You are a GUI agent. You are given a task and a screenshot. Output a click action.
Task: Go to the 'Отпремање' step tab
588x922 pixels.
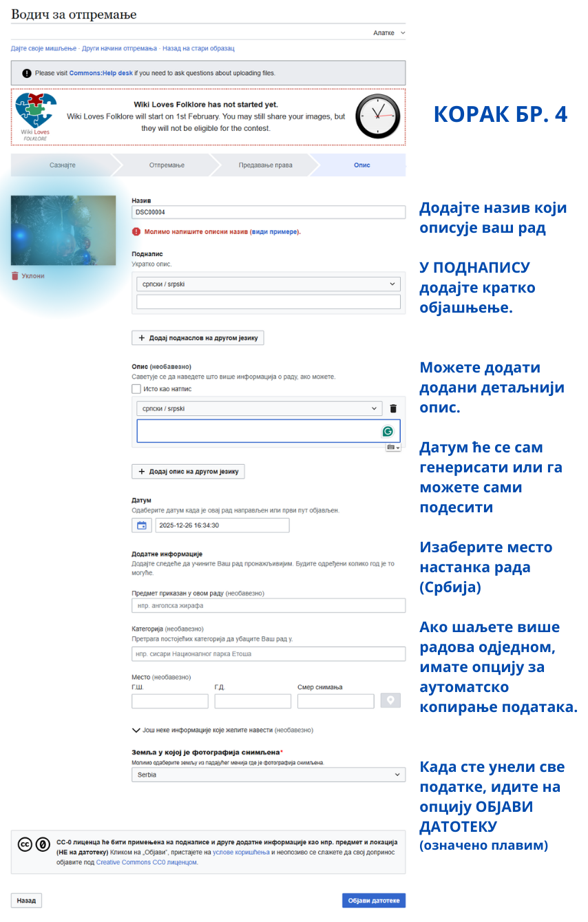point(167,165)
